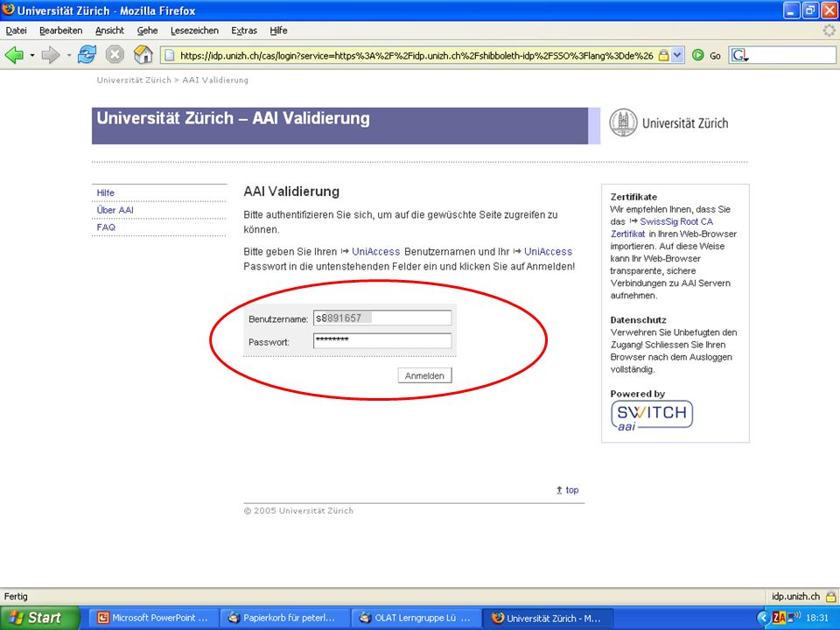
Task: Click the AAI Validierung page heading
Action: (291, 192)
